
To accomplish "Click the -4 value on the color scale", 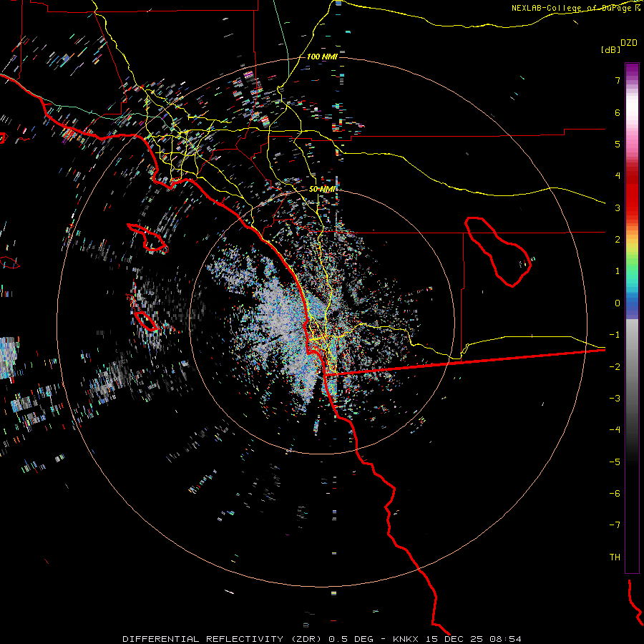I will pos(615,430).
